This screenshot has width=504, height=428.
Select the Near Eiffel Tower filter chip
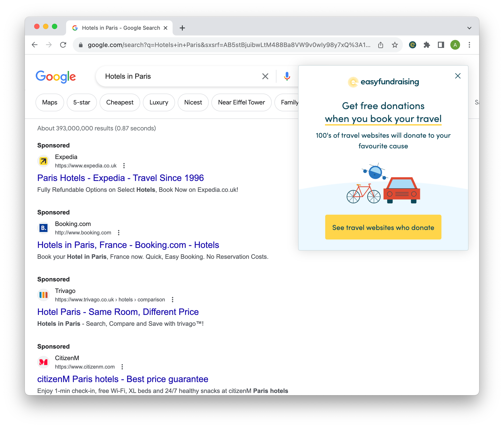pyautogui.click(x=241, y=102)
